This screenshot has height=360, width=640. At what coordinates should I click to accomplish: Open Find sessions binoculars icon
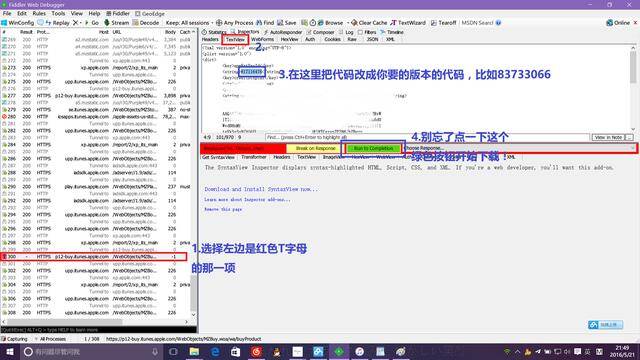click(259, 23)
